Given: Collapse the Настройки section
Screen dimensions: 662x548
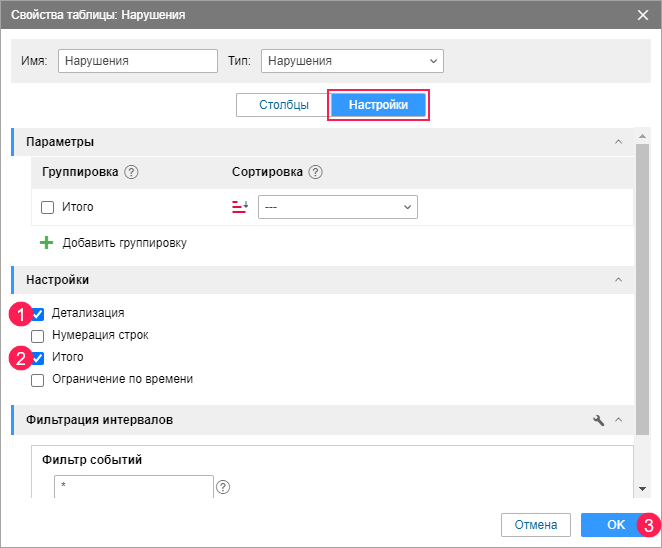Looking at the screenshot, I should click(x=618, y=280).
